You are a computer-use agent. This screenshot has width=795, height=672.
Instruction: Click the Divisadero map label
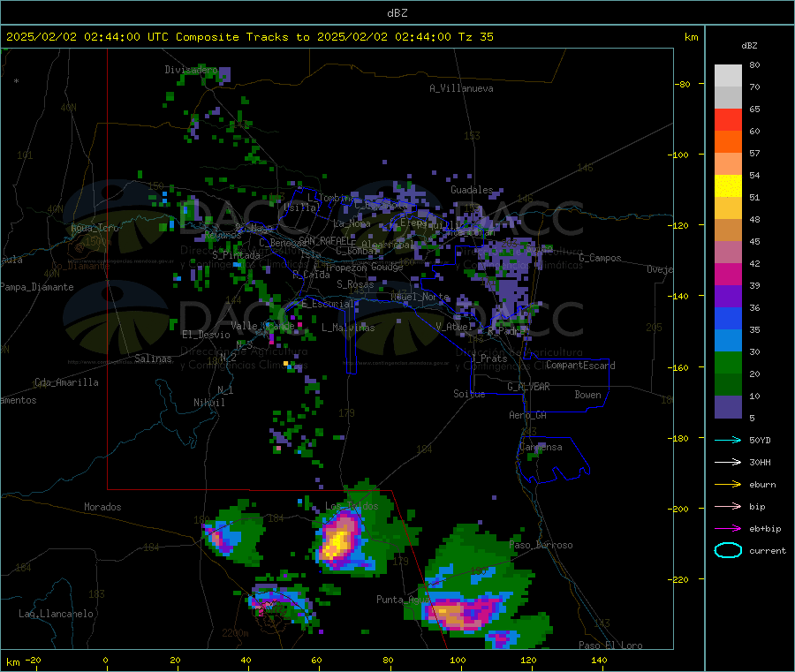[x=191, y=70]
